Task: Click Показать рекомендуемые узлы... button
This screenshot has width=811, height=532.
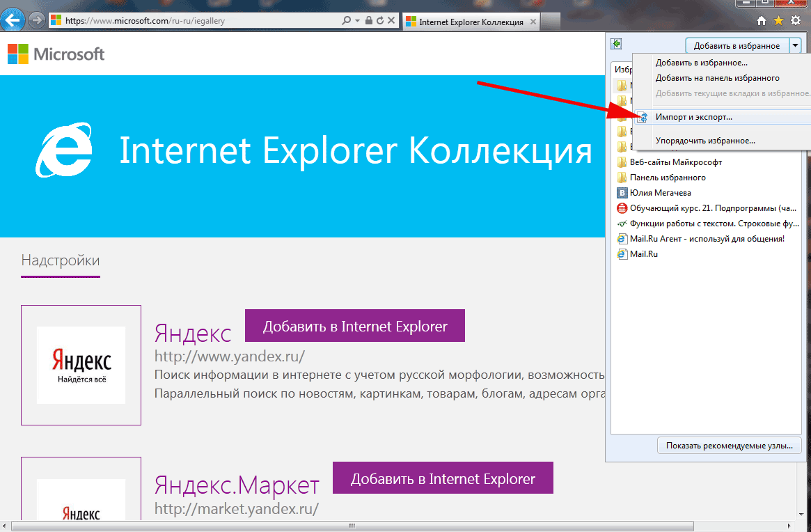Action: [x=730, y=446]
